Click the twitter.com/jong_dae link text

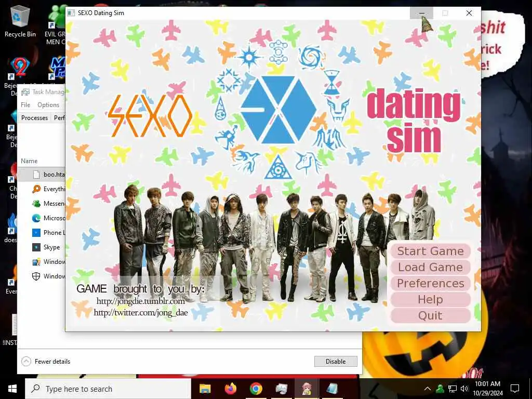[140, 312]
